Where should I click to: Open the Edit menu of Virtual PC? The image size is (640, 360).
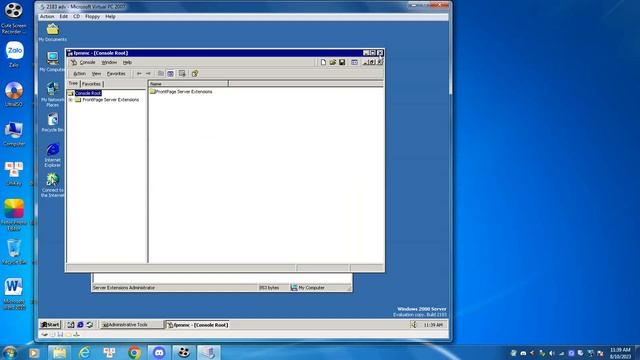tap(64, 16)
